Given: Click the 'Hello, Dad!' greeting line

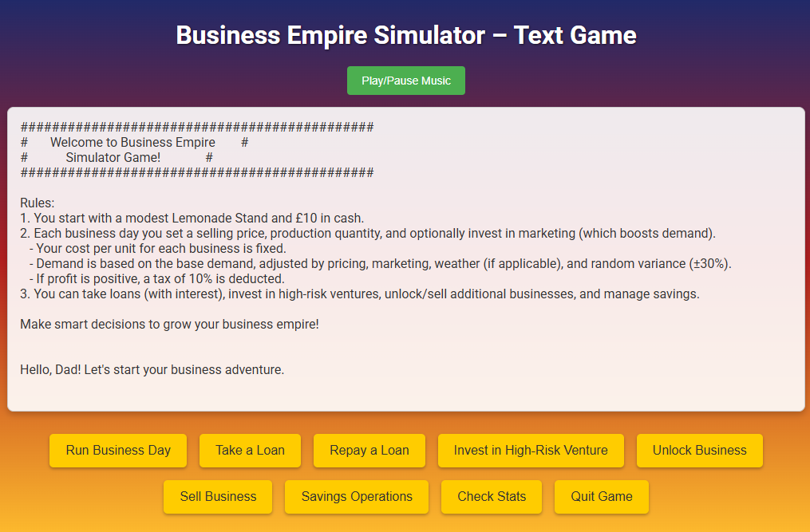Looking at the screenshot, I should [152, 370].
